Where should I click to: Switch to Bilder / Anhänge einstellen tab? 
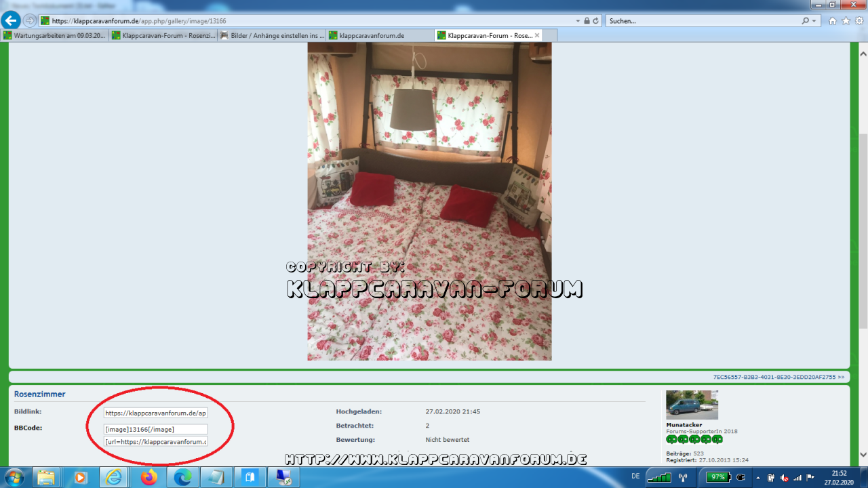pos(273,35)
